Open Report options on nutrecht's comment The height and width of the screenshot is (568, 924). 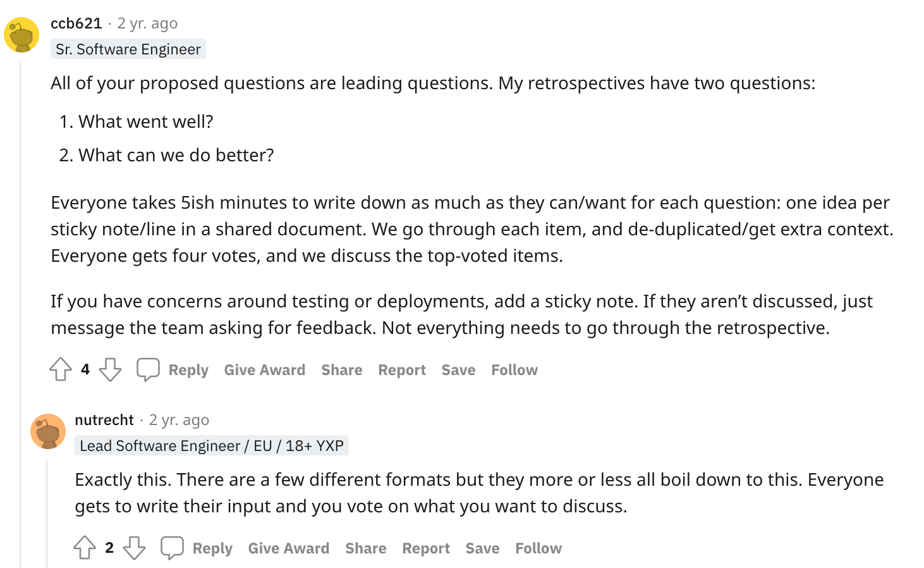tap(426, 548)
